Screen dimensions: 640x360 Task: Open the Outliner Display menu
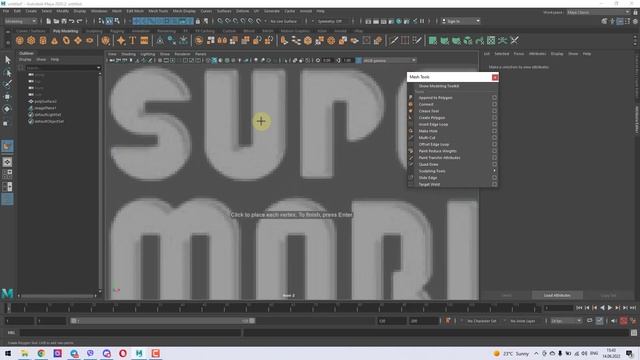pyautogui.click(x=25, y=60)
